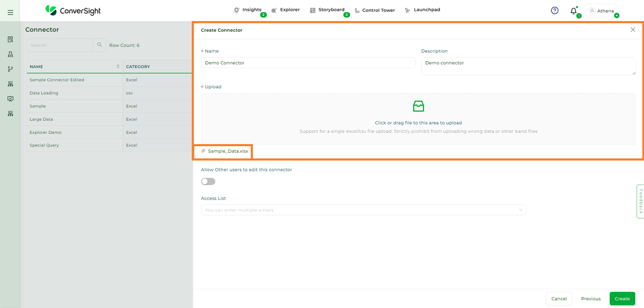Screen dimensions: 644x308
Task: Click the upload inbox icon
Action: pyautogui.click(x=418, y=106)
